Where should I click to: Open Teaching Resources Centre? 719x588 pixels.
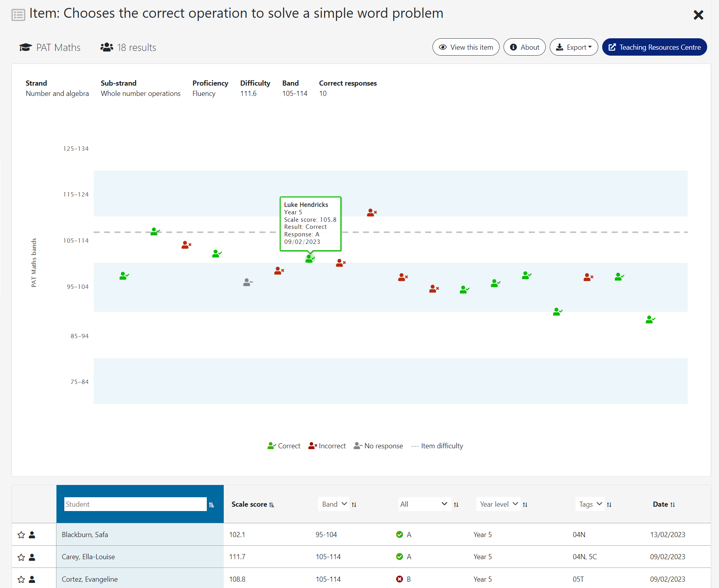pos(654,47)
